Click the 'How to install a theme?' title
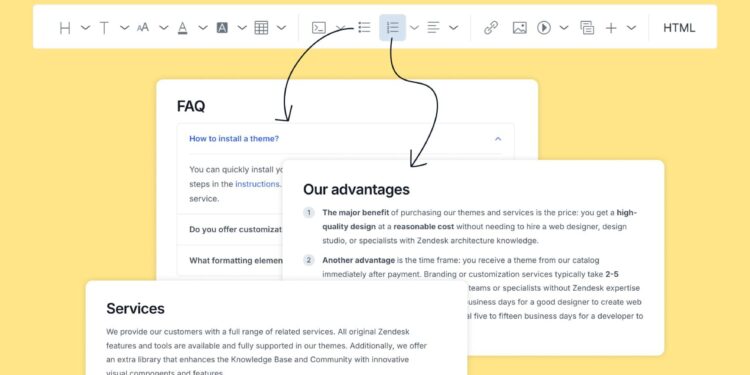Image resolution: width=750 pixels, height=375 pixels. click(x=234, y=139)
